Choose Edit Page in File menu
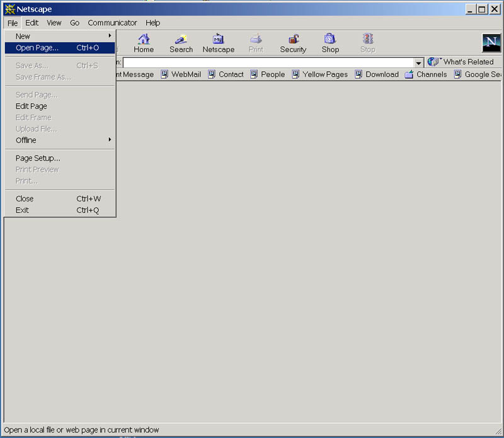504x438 pixels. 60,106
